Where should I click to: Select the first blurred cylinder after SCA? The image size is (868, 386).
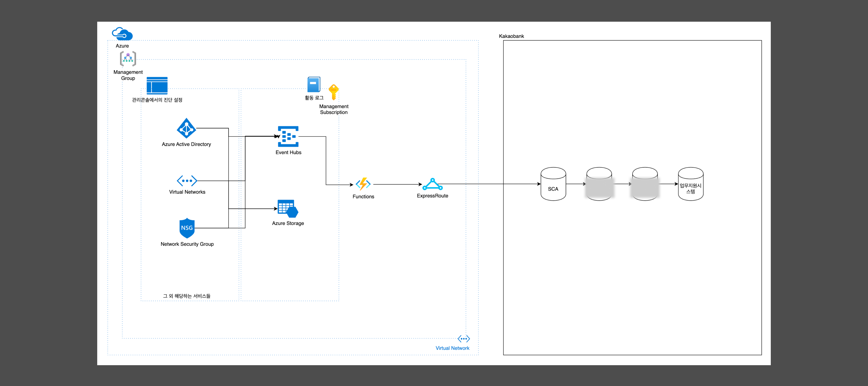click(599, 184)
